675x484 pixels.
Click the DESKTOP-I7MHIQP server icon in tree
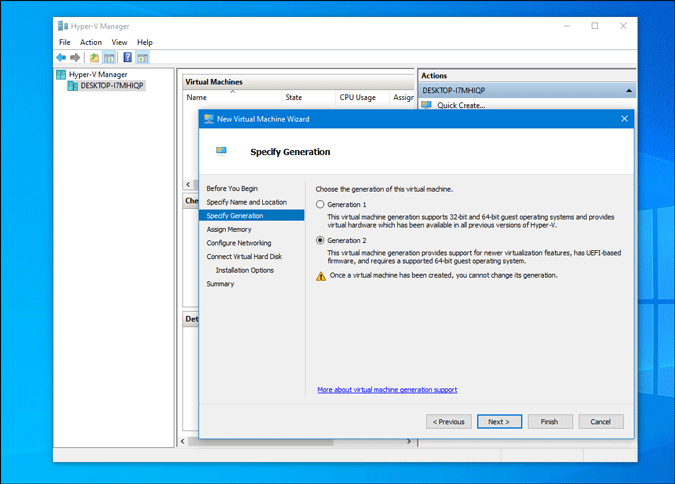(73, 86)
